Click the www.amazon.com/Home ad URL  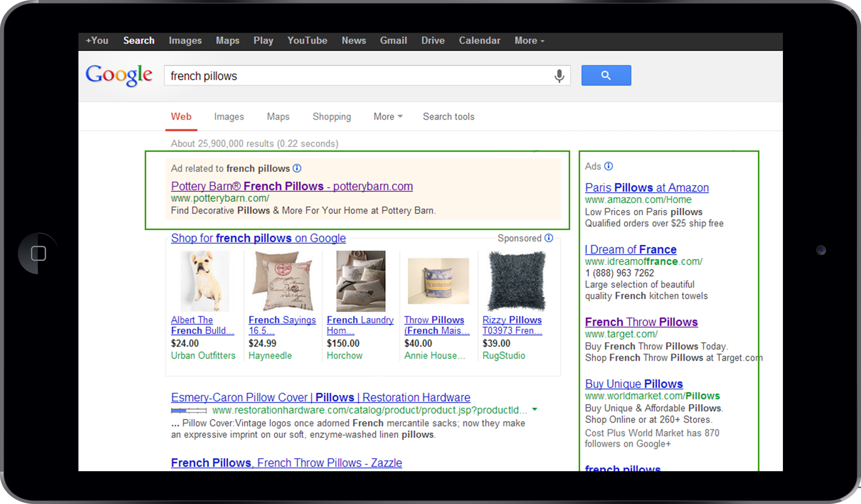coord(638,199)
